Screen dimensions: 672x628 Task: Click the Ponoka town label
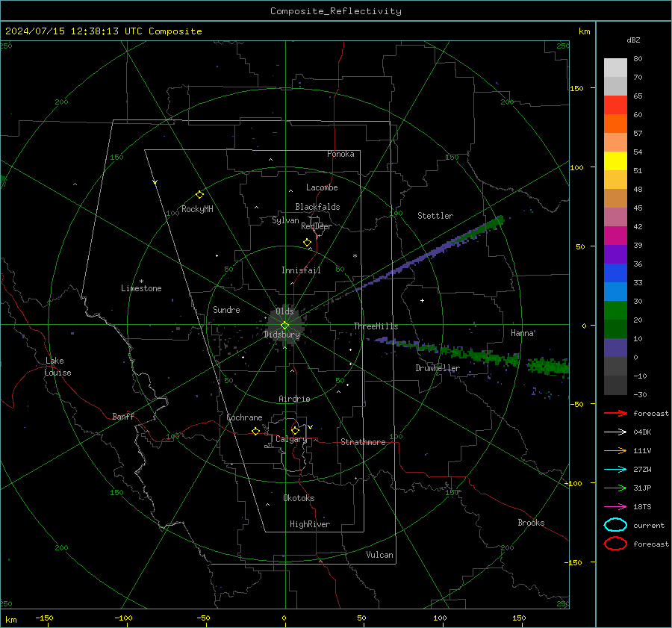[x=340, y=154]
